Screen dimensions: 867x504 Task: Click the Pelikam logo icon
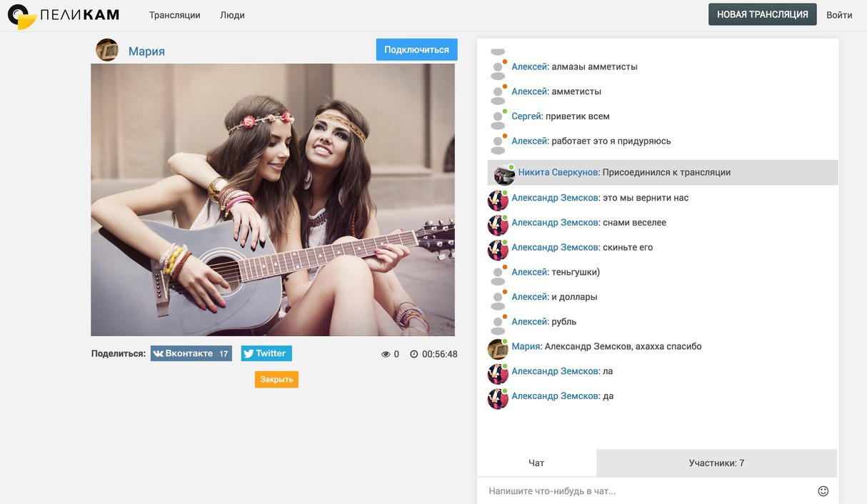pyautogui.click(x=21, y=16)
